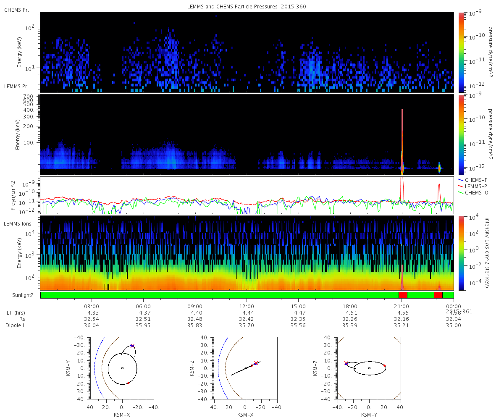Click the red X marker in KSM-X/KSM-Z plot
This screenshot has height=420, width=504.
255,363
